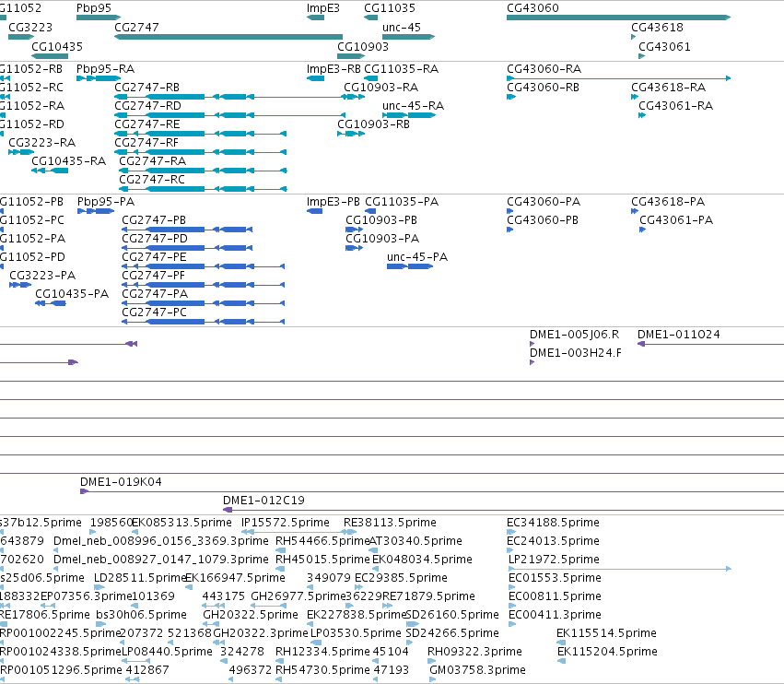Click the CG10903 gene label

pyautogui.click(x=362, y=47)
